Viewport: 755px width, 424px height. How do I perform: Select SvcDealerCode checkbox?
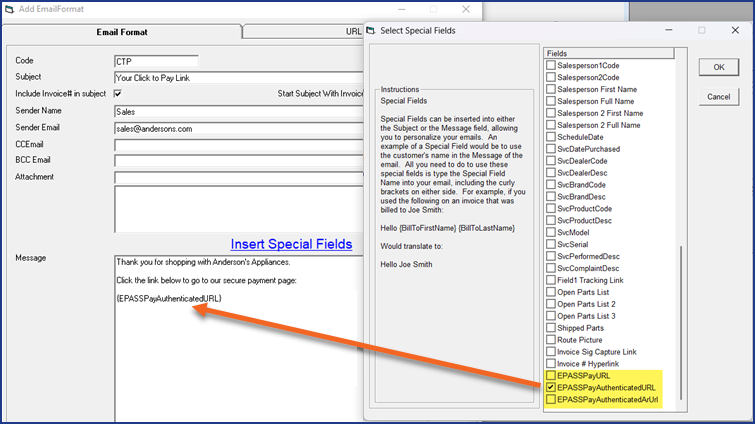click(x=551, y=161)
